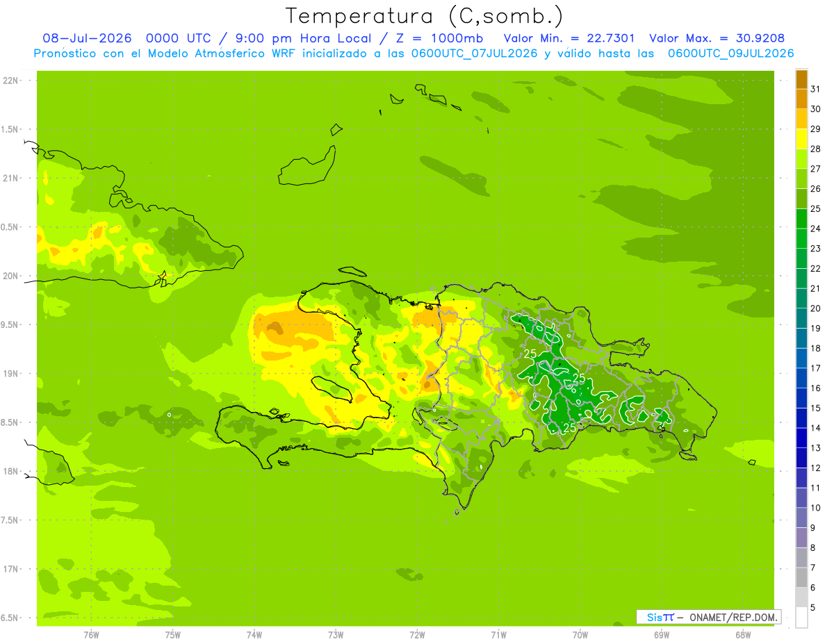834x644 pixels.
Task: Click the '69W' longitude label
Action: [662, 635]
